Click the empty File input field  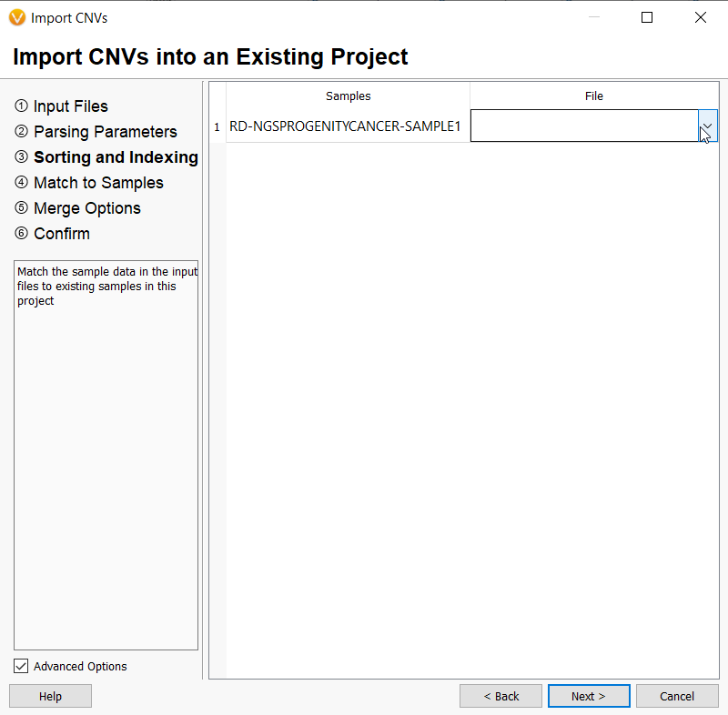(x=582, y=126)
